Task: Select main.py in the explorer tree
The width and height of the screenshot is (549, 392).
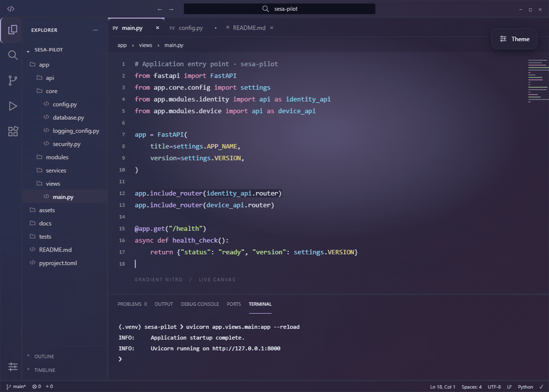Action: coord(65,197)
